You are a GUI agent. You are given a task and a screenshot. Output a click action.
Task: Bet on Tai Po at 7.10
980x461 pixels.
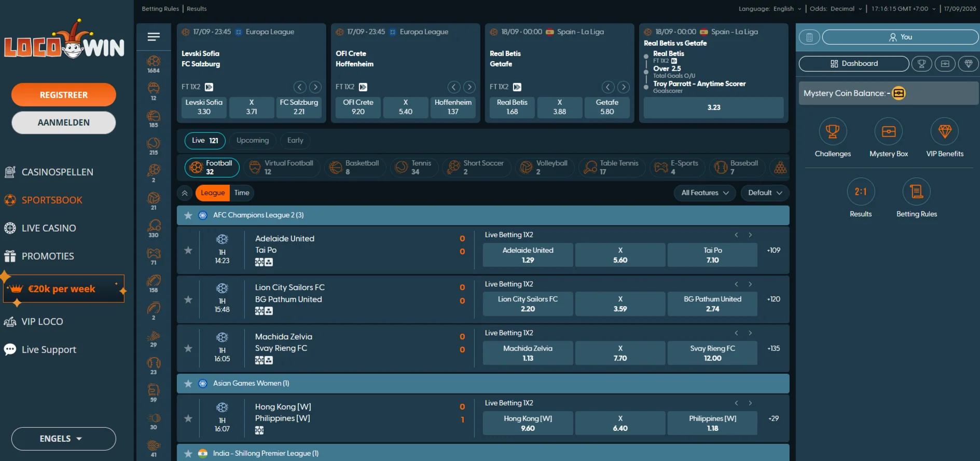[x=712, y=255]
